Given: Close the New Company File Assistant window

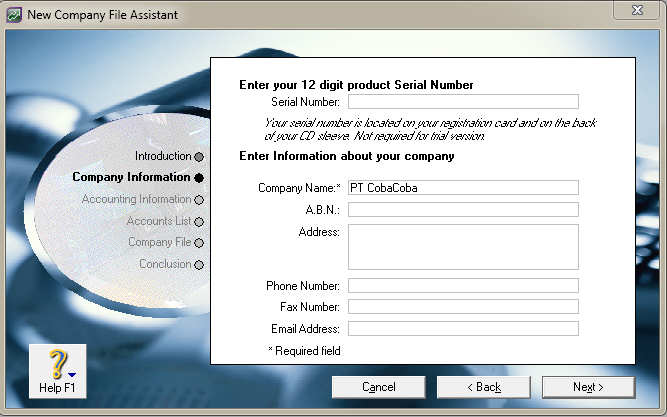Looking at the screenshot, I should click(636, 10).
